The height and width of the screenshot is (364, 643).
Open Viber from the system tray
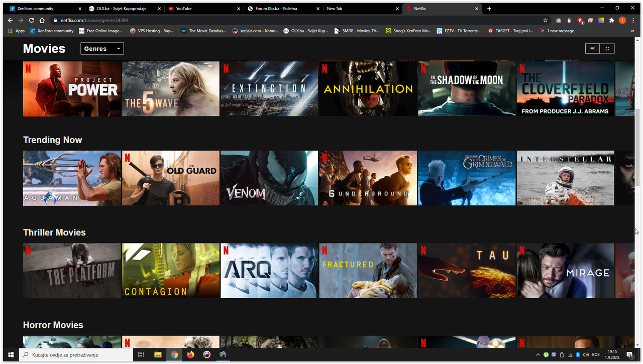[554, 355]
